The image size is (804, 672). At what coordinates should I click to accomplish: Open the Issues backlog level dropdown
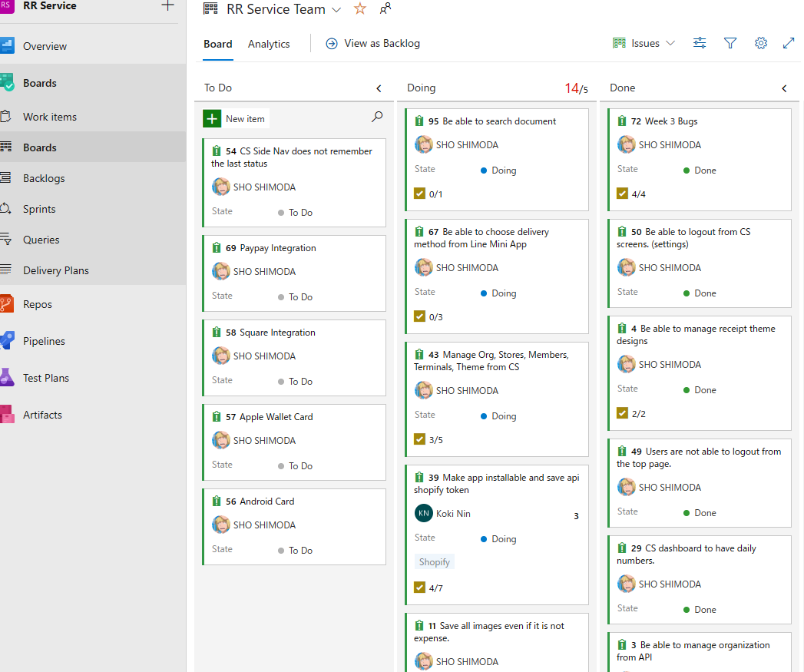644,43
